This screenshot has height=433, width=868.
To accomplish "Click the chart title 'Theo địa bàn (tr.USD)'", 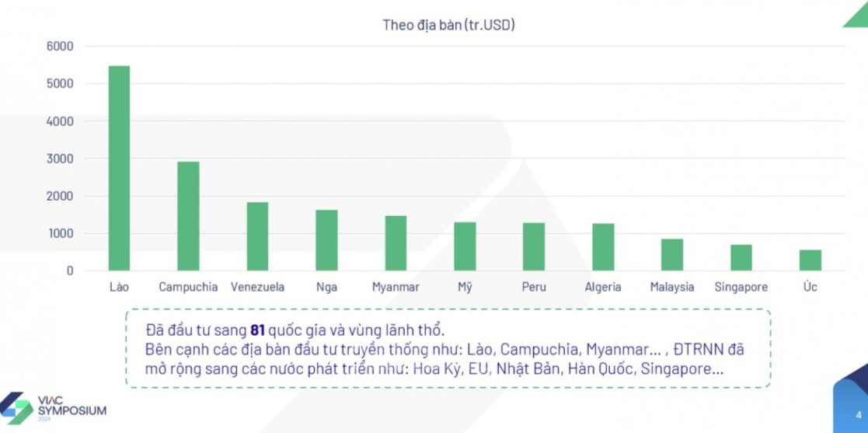I will [x=448, y=25].
